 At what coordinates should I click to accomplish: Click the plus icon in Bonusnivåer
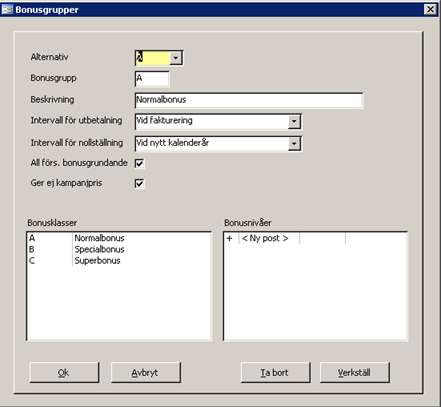[229, 238]
